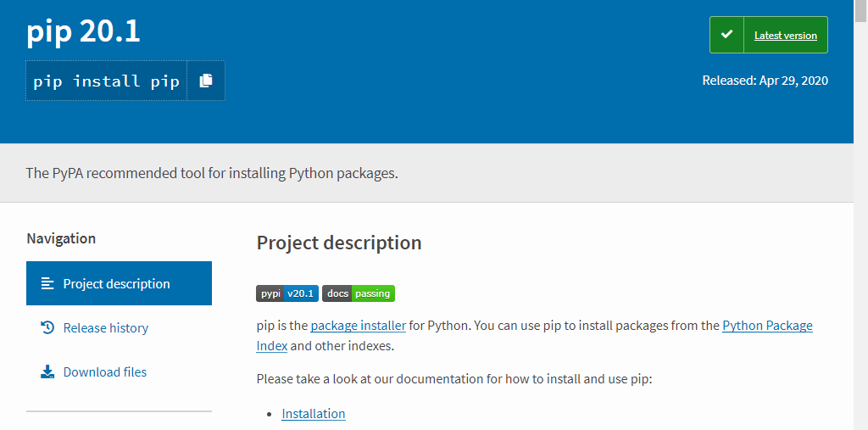
Task: Click the Release history clock icon
Action: tap(47, 327)
